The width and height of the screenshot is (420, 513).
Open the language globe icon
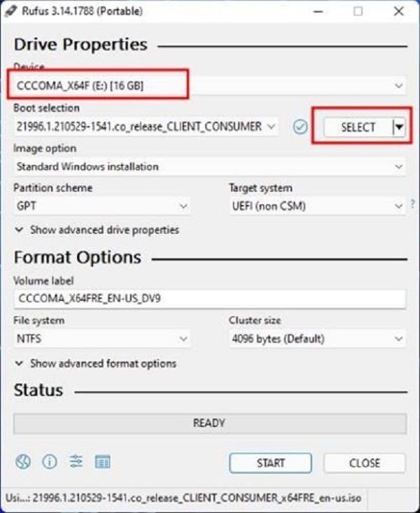click(x=23, y=462)
